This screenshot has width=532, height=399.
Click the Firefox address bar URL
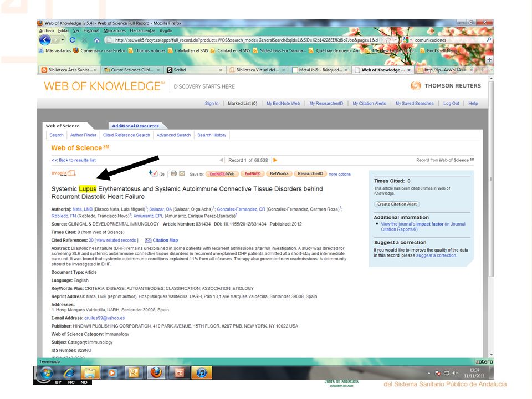pyautogui.click(x=246, y=40)
